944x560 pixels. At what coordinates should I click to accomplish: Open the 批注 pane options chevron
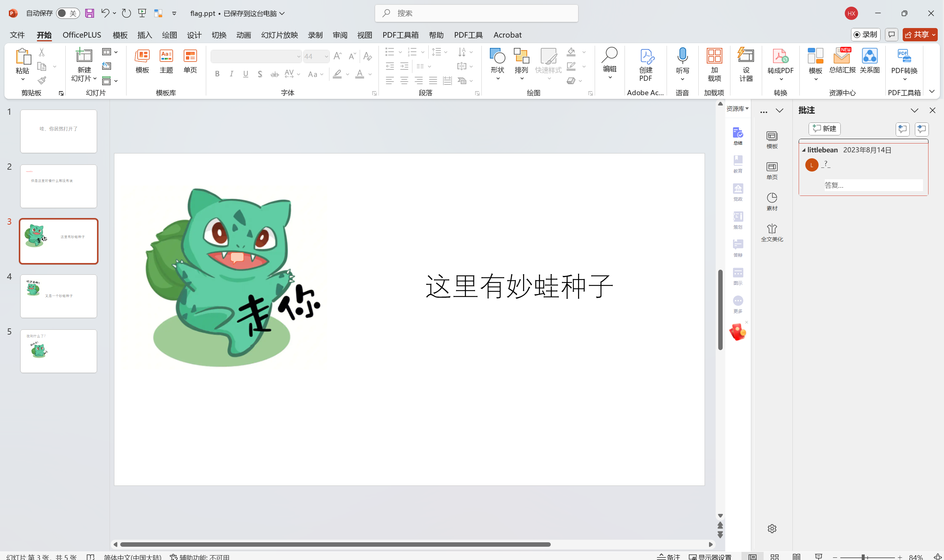coord(914,110)
